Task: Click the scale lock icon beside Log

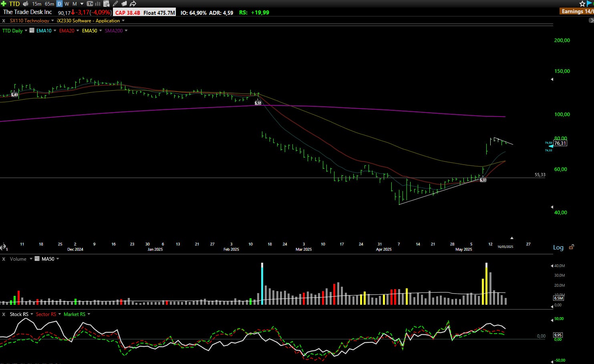Action: click(x=572, y=247)
